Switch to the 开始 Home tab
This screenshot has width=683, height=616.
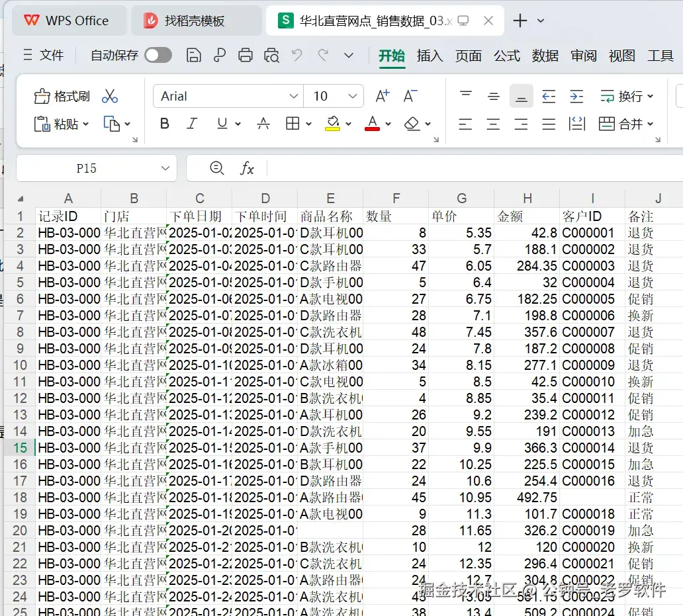click(x=392, y=56)
